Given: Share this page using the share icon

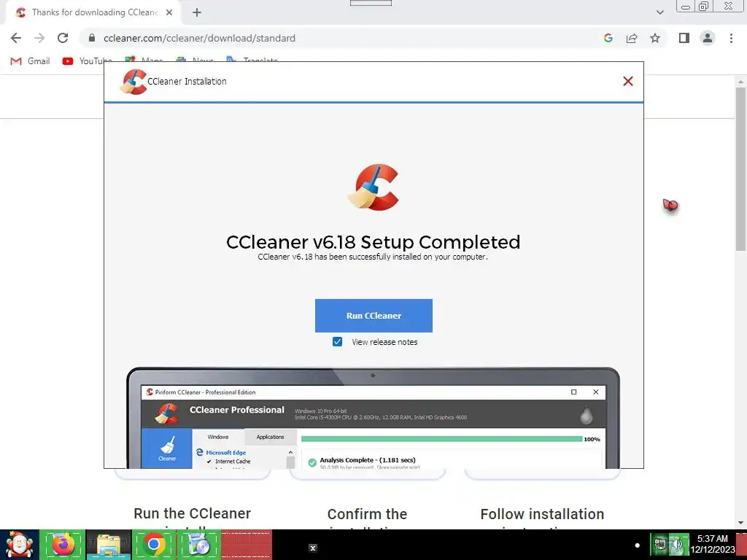Looking at the screenshot, I should (632, 38).
